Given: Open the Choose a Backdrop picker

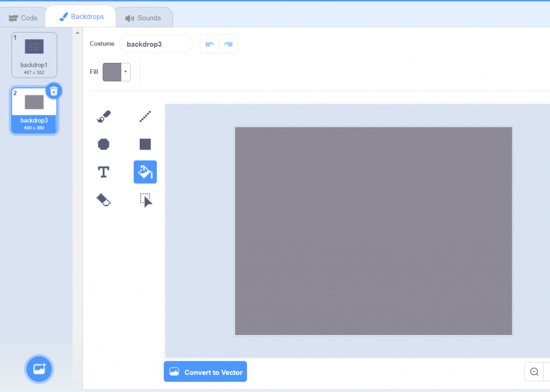Looking at the screenshot, I should point(39,369).
